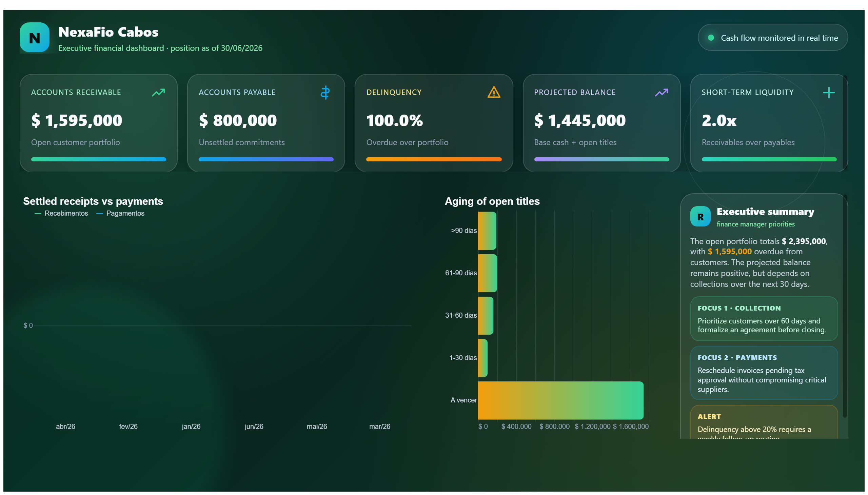
Task: Click the Projected Balance purple trend icon
Action: coord(661,93)
